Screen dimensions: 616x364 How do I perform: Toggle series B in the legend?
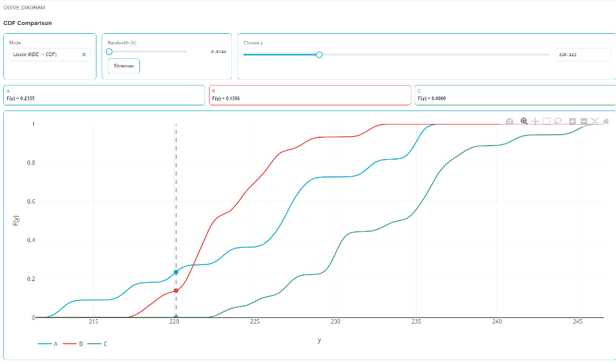(73, 344)
